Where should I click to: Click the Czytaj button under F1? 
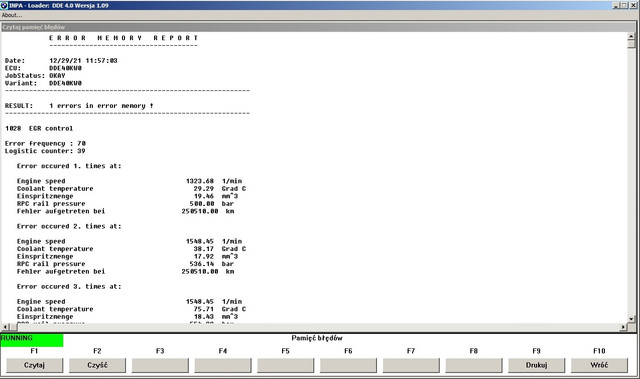pyautogui.click(x=34, y=365)
